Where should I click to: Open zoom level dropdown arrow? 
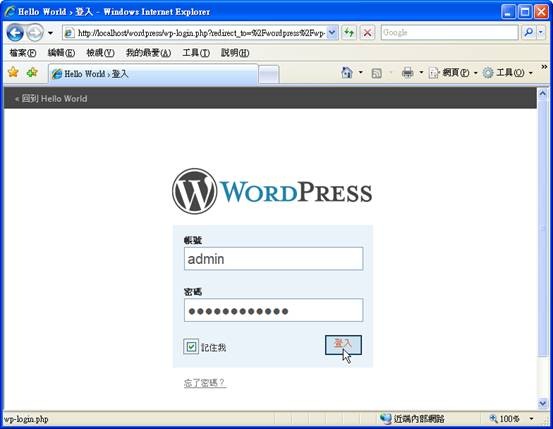(x=531, y=419)
